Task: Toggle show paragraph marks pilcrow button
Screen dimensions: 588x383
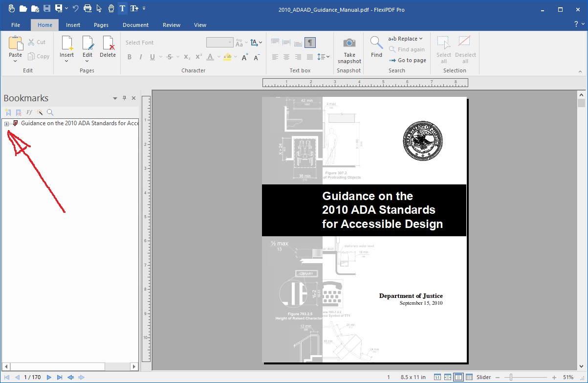Action: click(310, 43)
